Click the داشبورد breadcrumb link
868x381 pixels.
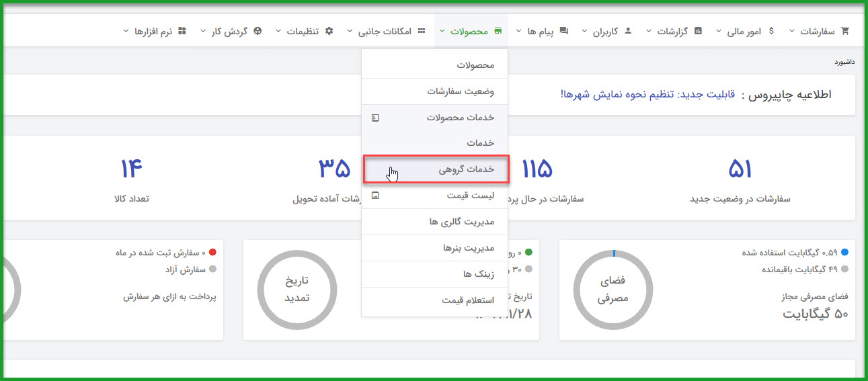(x=844, y=62)
